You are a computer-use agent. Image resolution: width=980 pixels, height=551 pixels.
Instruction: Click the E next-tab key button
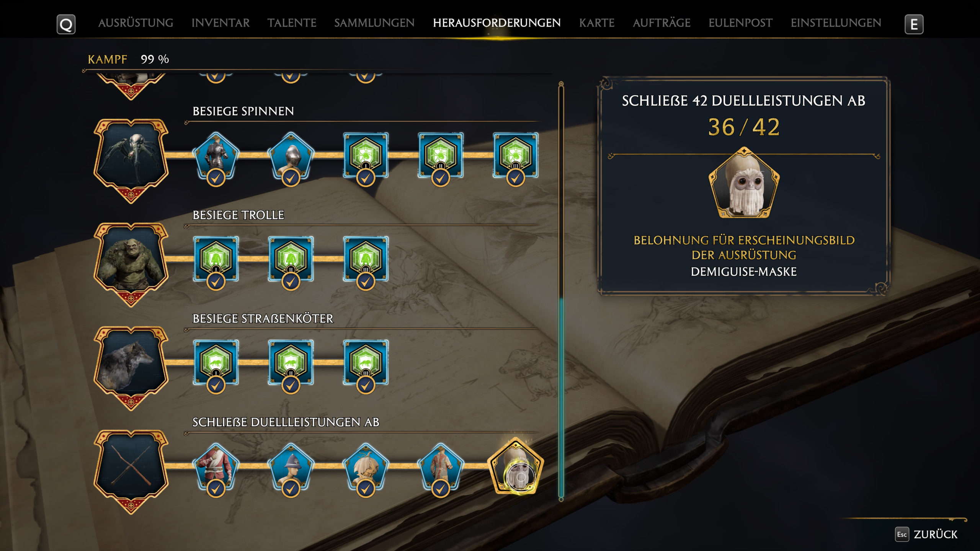click(x=914, y=24)
